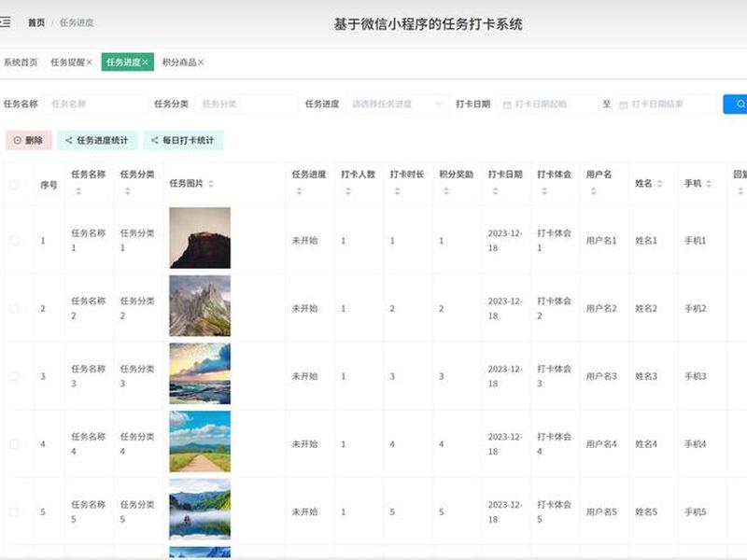Check the checkbox for row 3
747x560 pixels.
(x=14, y=376)
